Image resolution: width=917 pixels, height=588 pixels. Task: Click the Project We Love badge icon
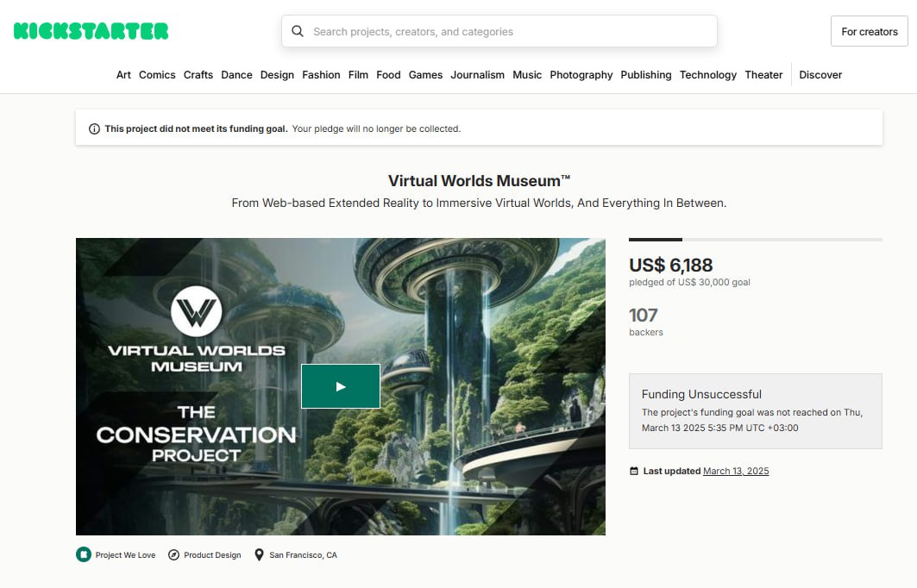coord(83,555)
